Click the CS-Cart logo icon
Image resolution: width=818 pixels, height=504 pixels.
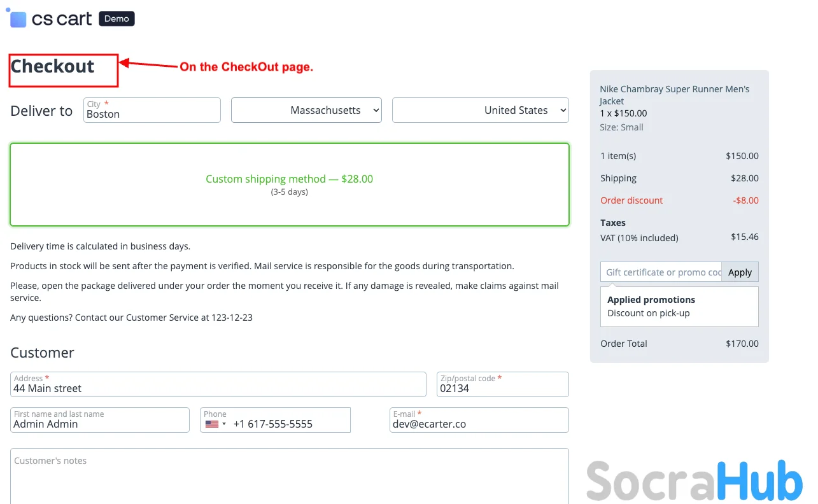(x=18, y=19)
